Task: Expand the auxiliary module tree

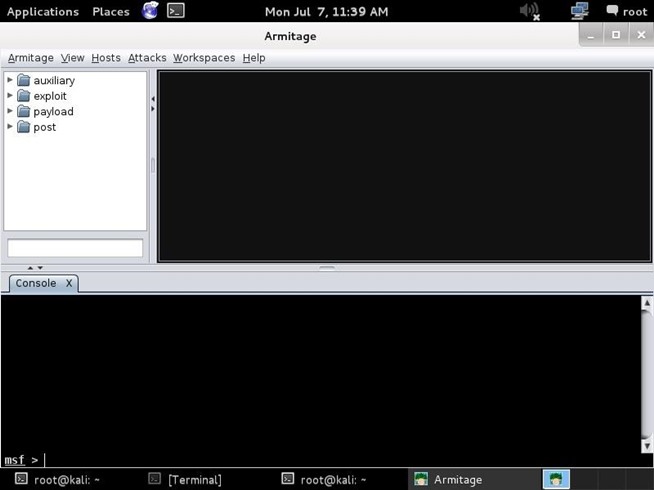Action: pyautogui.click(x=10, y=80)
